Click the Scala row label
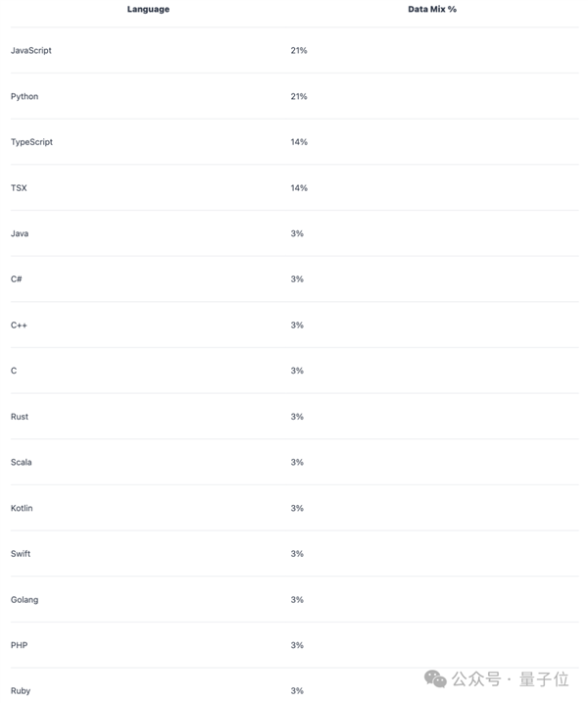This screenshot has width=588, height=703. point(22,462)
